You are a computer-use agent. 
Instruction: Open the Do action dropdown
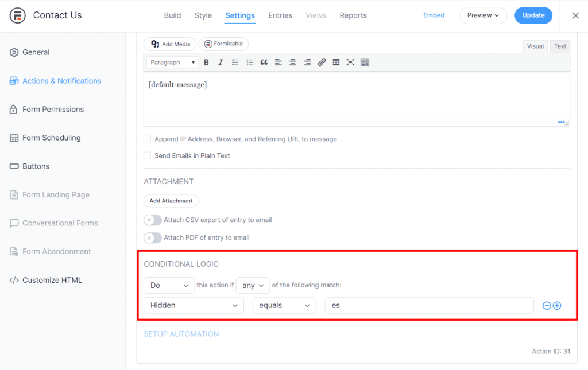point(169,285)
